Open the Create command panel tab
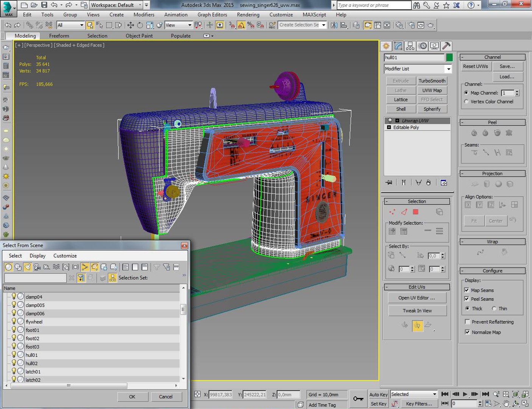Screen dimensions: 532x409 coord(386,46)
